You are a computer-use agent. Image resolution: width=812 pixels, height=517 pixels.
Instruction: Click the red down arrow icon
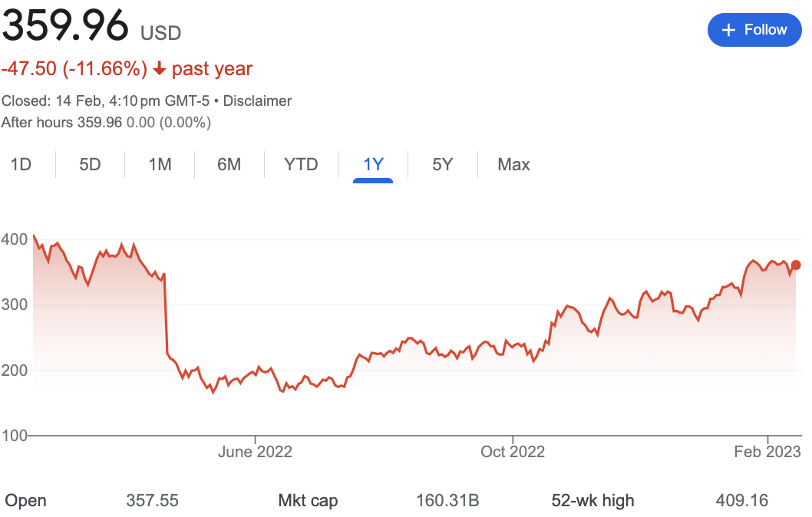pyautogui.click(x=160, y=69)
